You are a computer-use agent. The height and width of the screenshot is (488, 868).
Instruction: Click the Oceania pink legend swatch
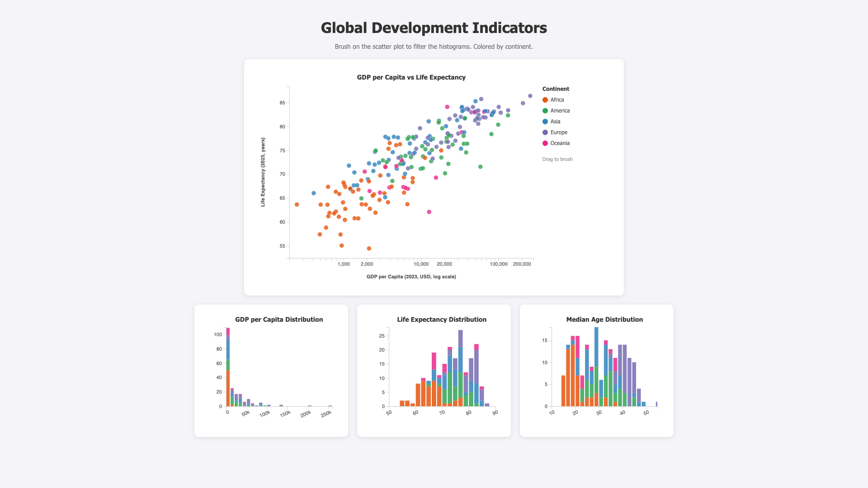point(545,143)
